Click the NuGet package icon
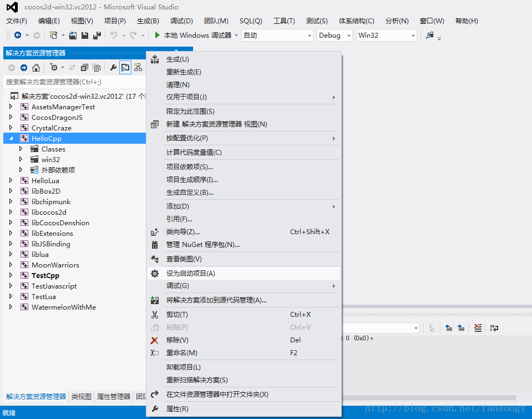This screenshot has width=532, height=419. click(x=155, y=245)
